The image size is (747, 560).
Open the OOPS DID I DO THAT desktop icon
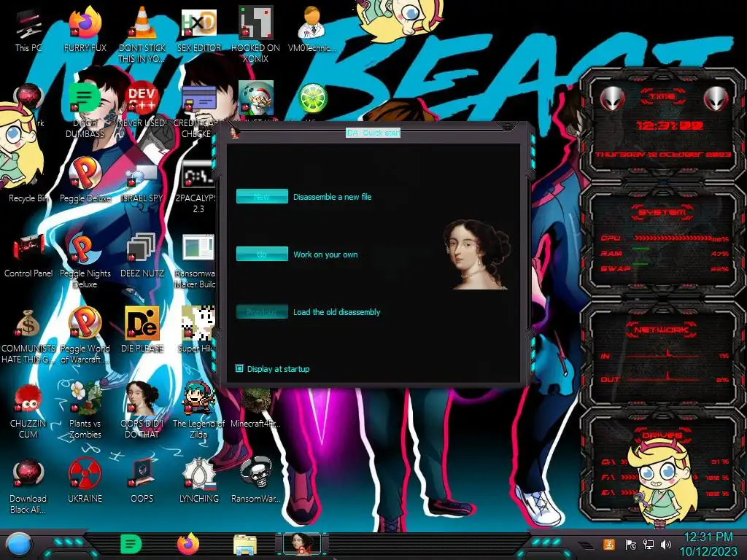[x=142, y=398]
